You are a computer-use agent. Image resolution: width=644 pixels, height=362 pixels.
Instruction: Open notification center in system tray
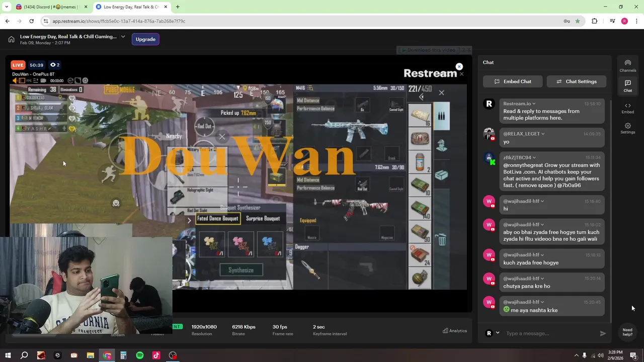[633, 355]
